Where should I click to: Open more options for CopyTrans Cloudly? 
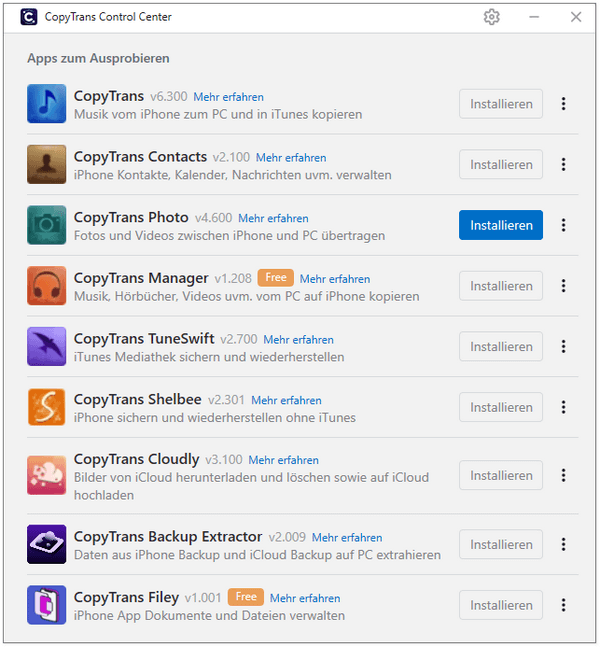563,475
